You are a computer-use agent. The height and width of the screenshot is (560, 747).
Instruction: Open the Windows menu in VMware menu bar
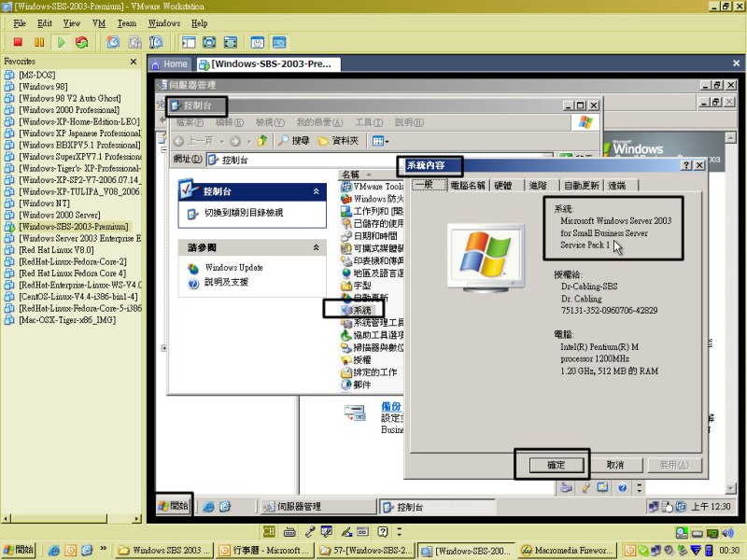tap(164, 23)
